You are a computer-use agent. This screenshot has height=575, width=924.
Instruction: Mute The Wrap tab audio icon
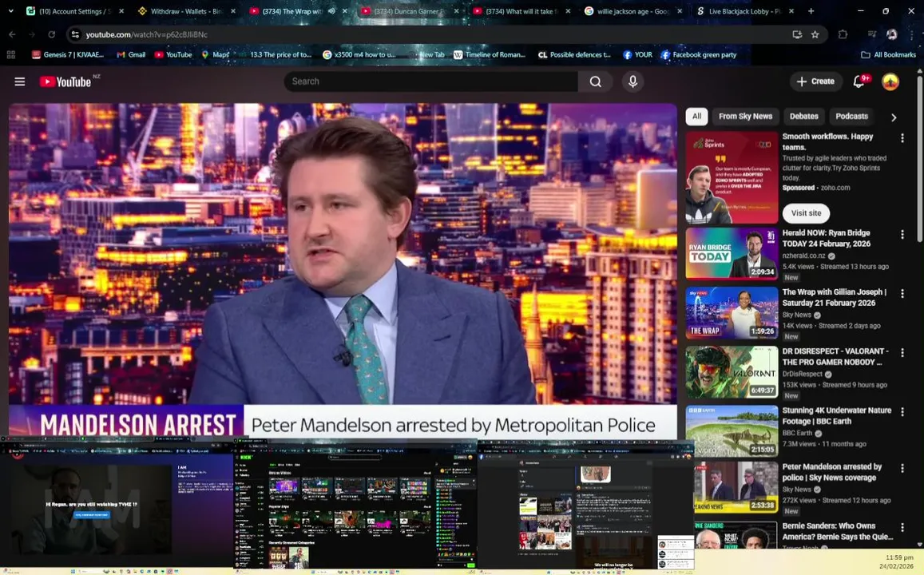[331, 11]
